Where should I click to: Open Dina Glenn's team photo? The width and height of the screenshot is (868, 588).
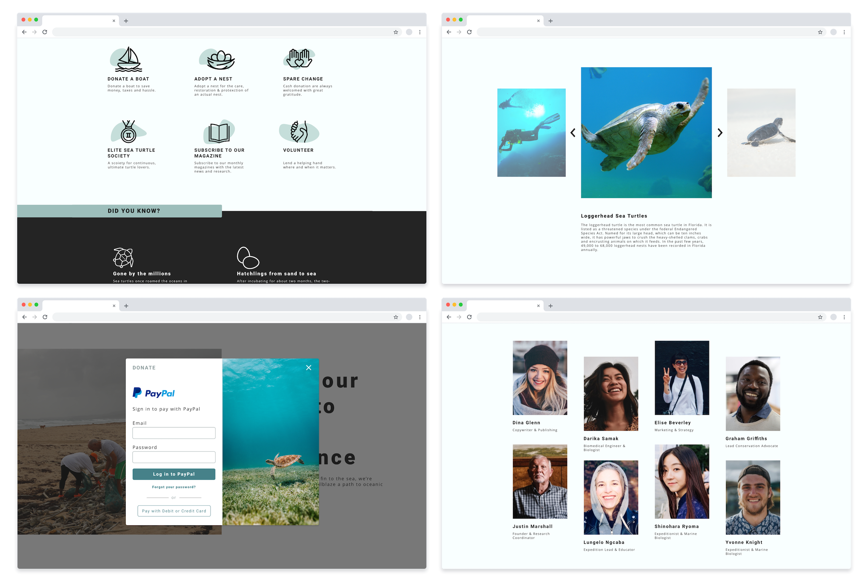pos(540,378)
